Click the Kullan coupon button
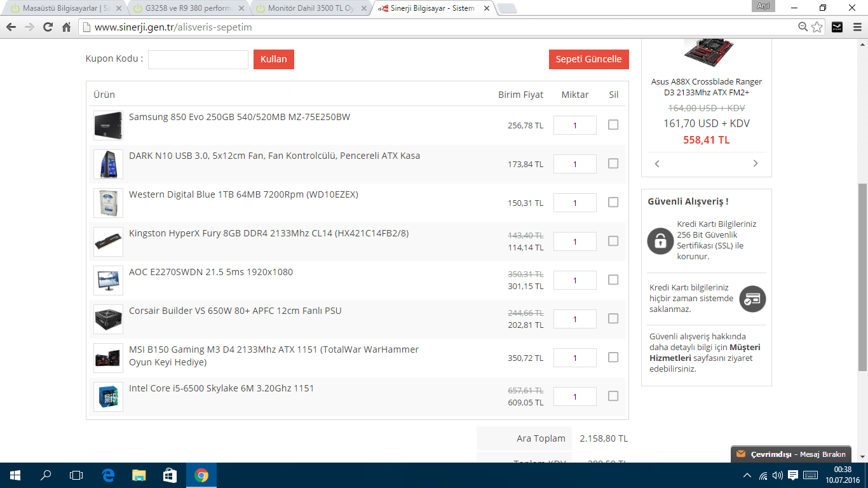This screenshot has width=868, height=488. click(x=274, y=59)
